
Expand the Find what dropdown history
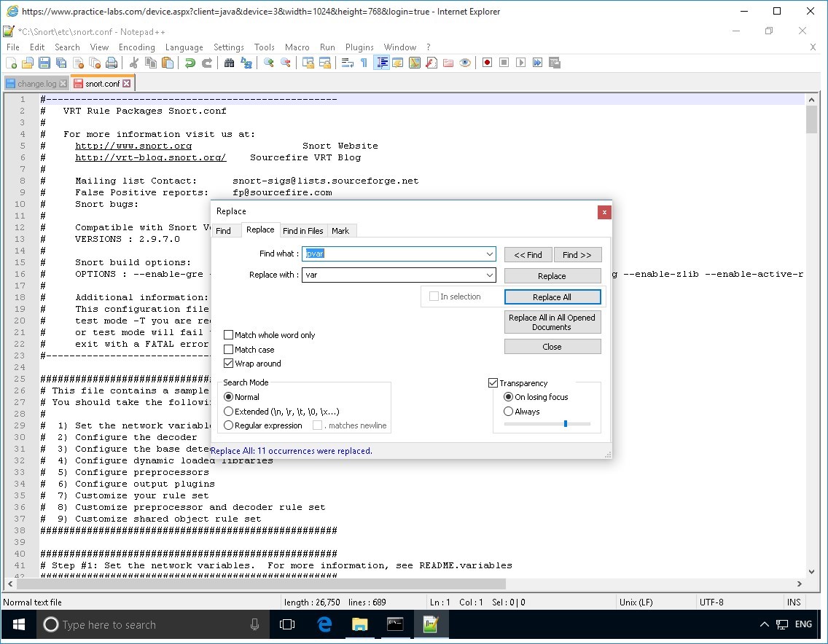pos(490,254)
